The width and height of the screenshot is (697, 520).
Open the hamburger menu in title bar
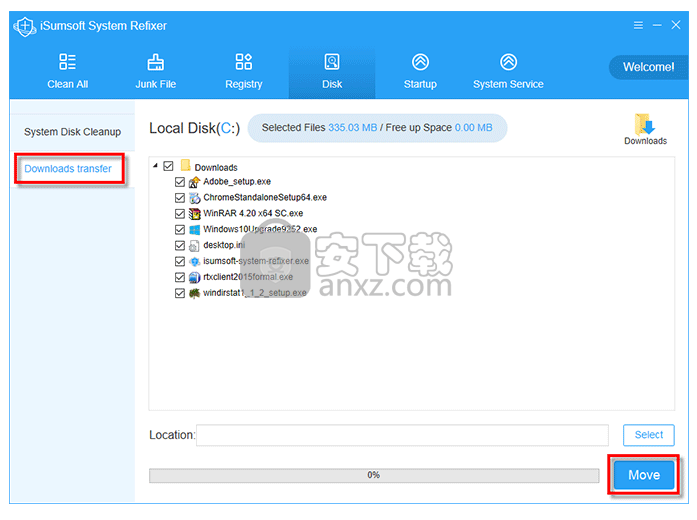[638, 25]
